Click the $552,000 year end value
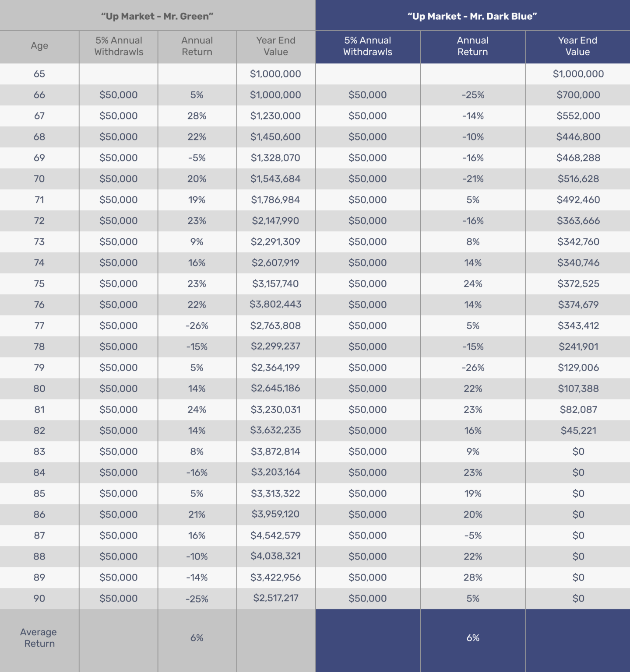The image size is (630, 672). pos(578,116)
